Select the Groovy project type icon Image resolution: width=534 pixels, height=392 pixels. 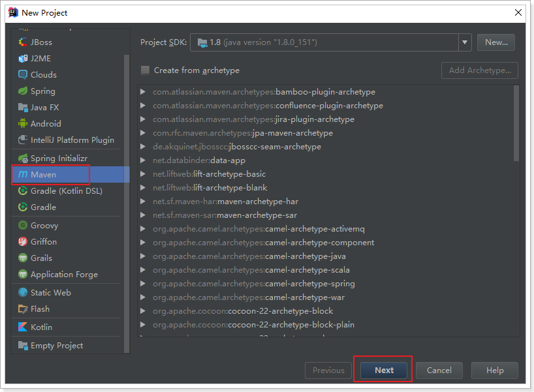pyautogui.click(x=23, y=226)
